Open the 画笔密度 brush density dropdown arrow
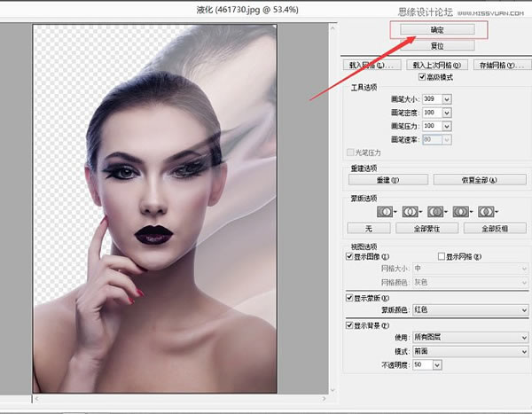 447,113
